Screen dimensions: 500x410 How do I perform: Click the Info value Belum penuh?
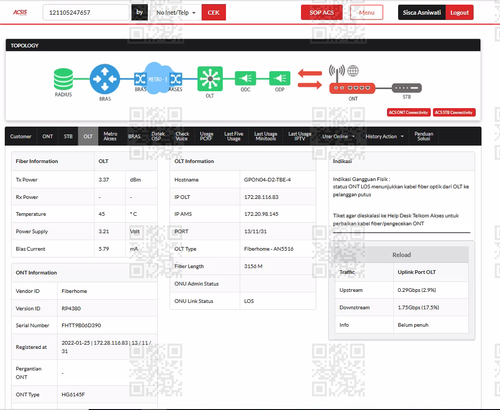(x=413, y=325)
